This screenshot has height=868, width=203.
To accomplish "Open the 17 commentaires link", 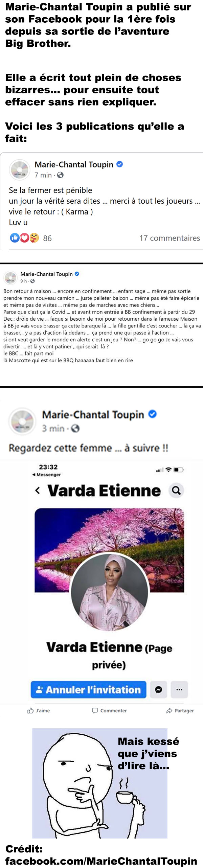I will (x=170, y=238).
